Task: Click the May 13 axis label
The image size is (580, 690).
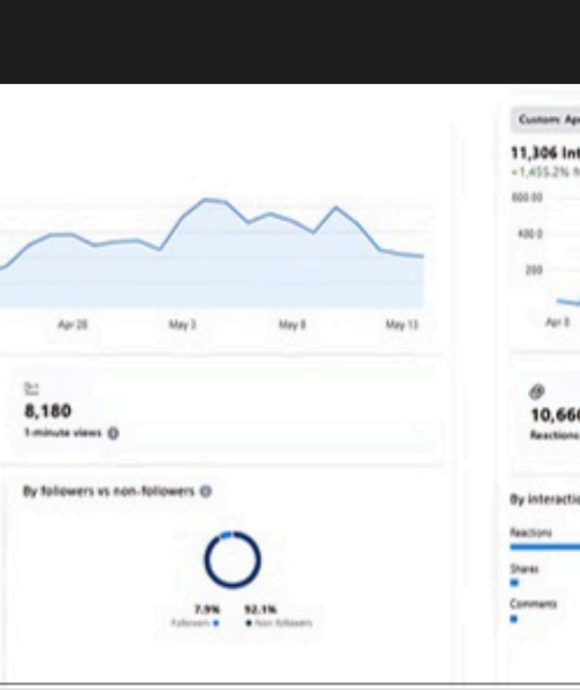Action: tap(402, 325)
